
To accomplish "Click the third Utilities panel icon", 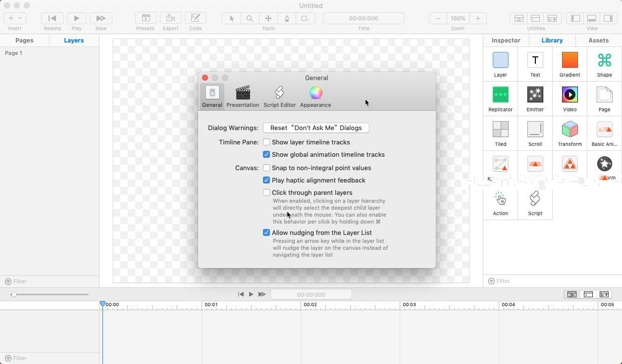I will click(x=552, y=18).
